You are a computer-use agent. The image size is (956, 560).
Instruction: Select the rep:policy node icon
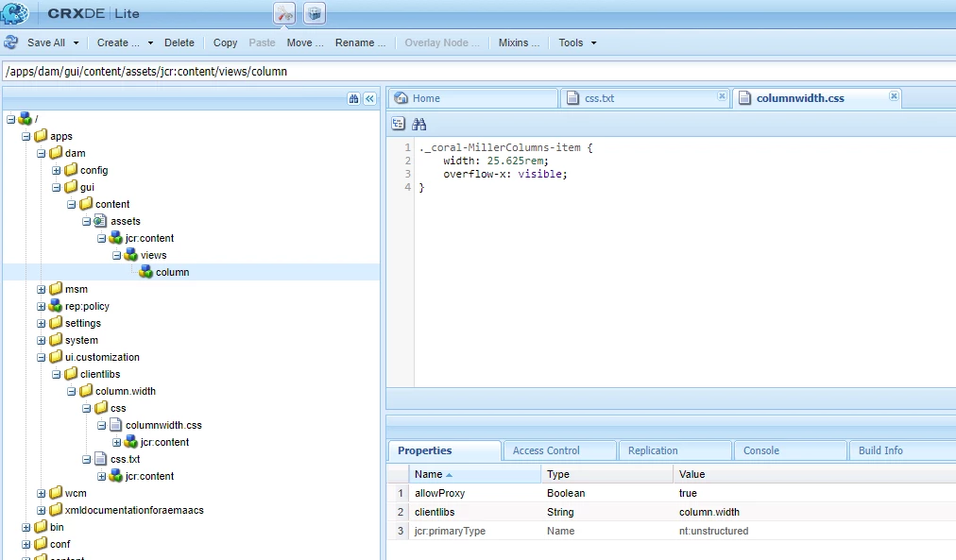[x=56, y=306]
